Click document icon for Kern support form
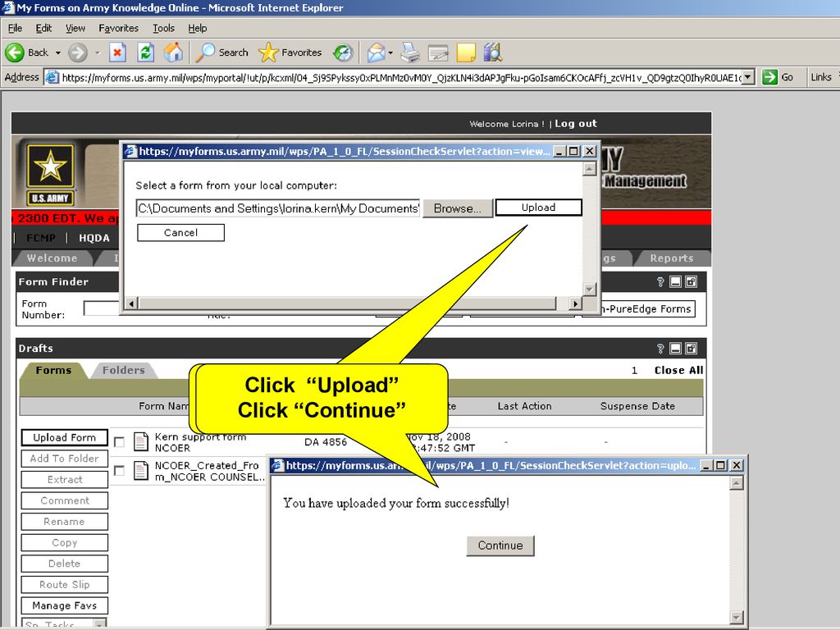This screenshot has height=630, width=840. tap(141, 442)
